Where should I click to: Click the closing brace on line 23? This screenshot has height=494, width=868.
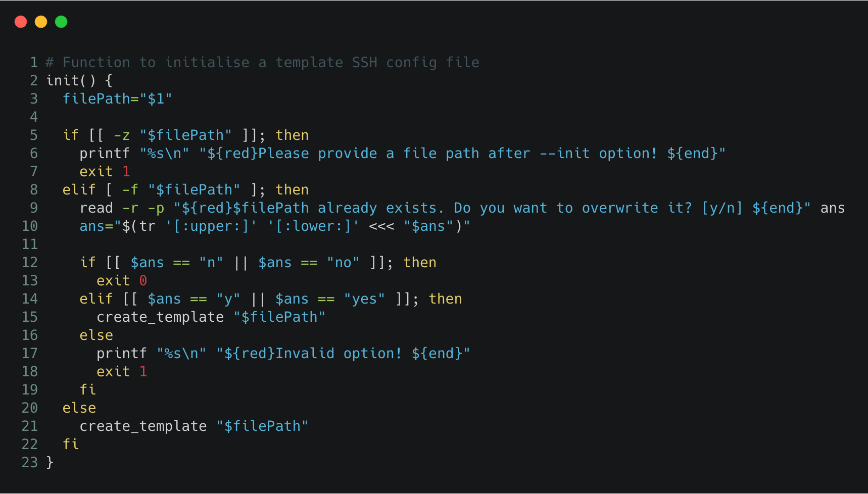(x=50, y=462)
